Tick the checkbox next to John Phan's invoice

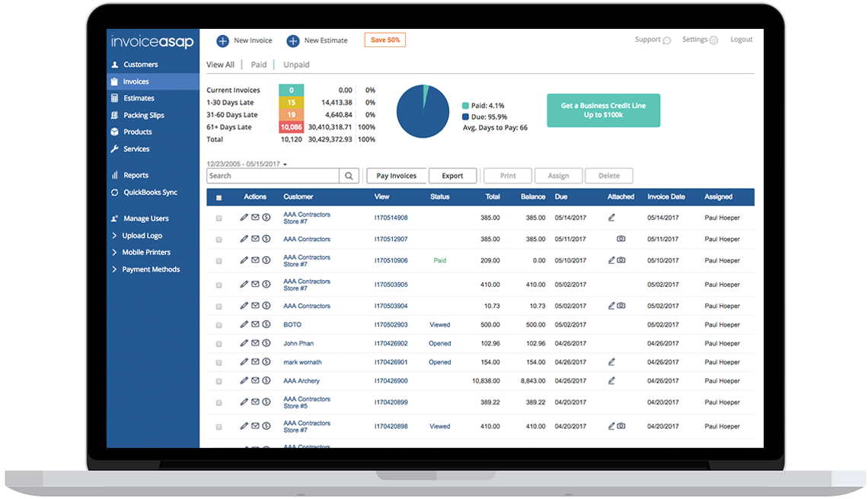click(219, 343)
